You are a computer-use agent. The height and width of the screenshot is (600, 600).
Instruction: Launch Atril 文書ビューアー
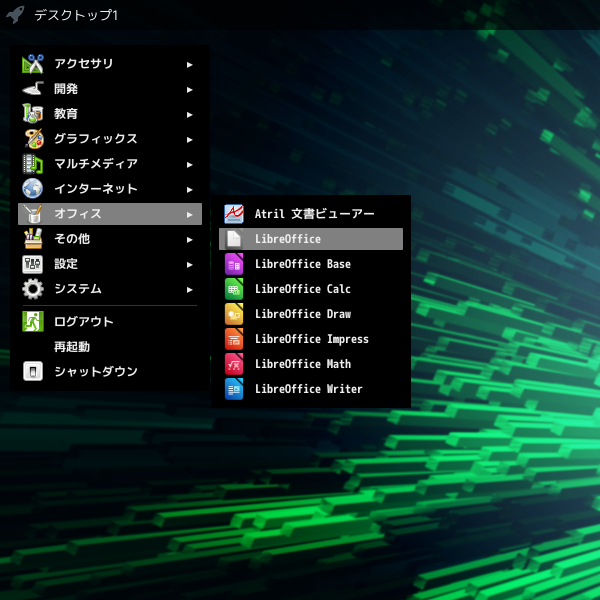coord(311,214)
